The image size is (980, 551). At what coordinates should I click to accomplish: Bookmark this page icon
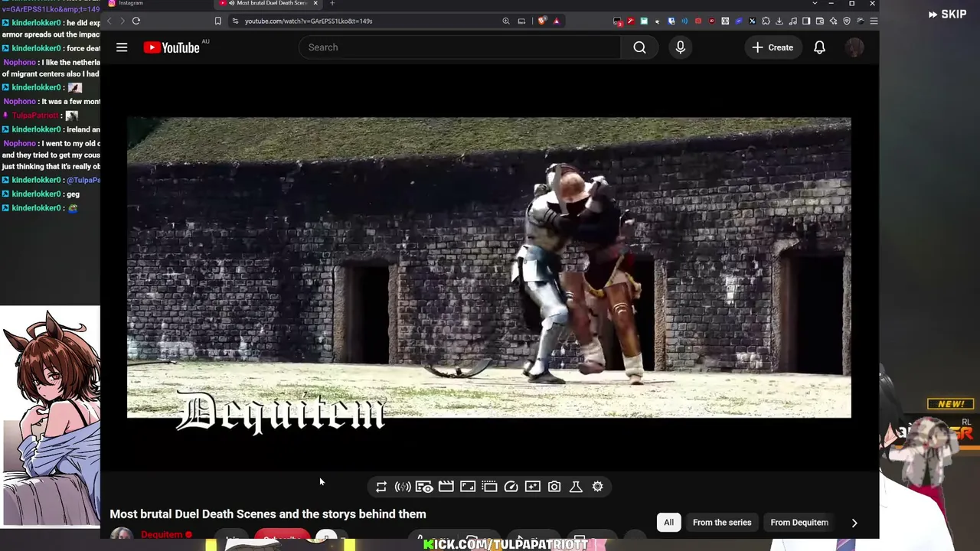pos(218,21)
